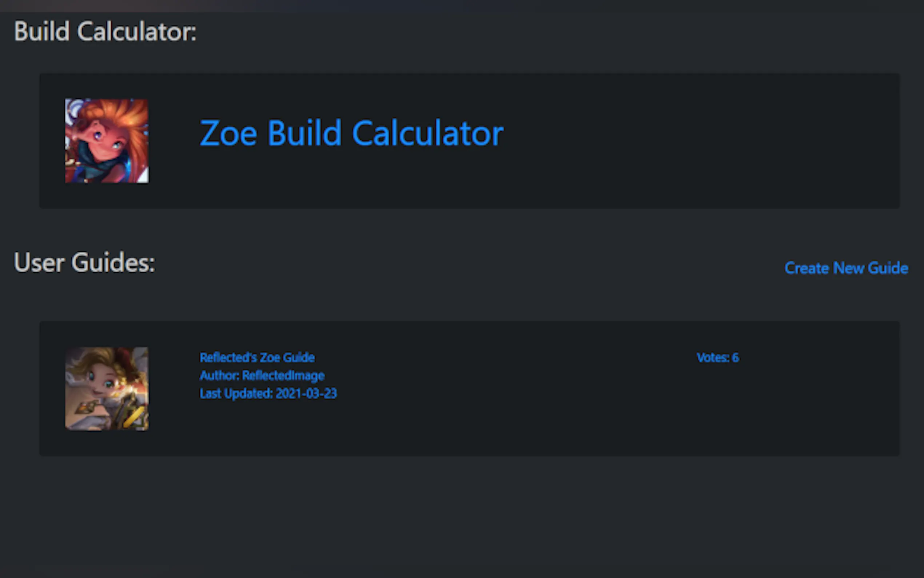Open the user guide champion thumbnail
This screenshot has height=578, width=924.
click(107, 388)
